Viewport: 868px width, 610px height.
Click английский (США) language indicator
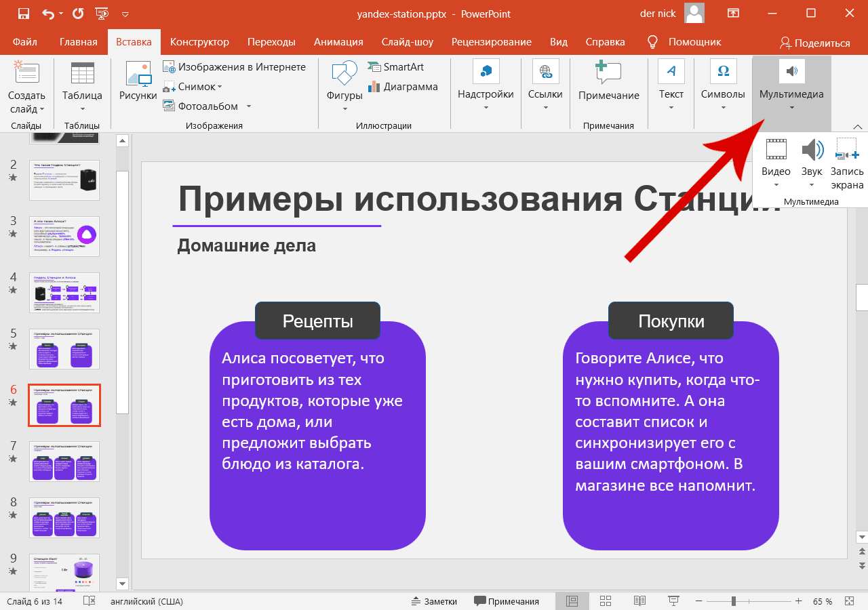tap(146, 601)
